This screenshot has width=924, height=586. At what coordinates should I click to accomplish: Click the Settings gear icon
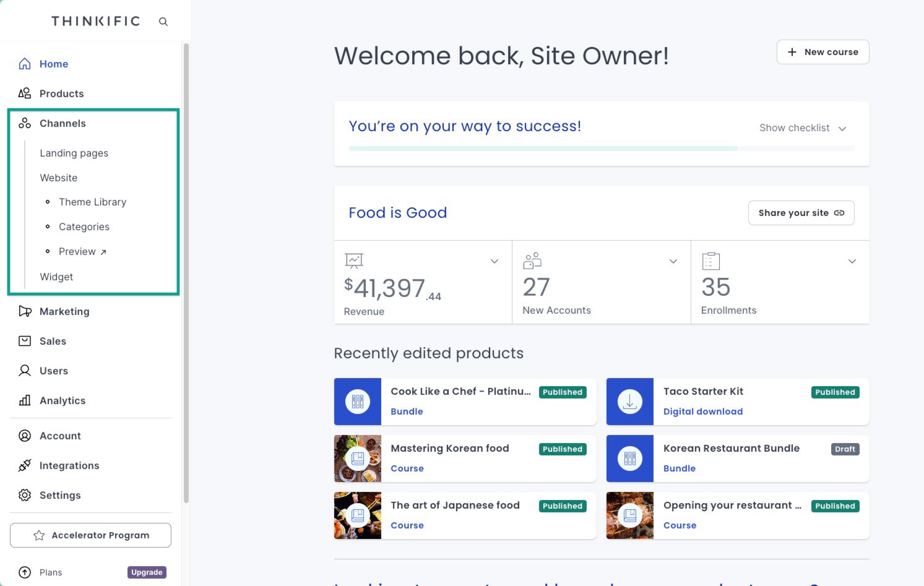[x=25, y=495]
